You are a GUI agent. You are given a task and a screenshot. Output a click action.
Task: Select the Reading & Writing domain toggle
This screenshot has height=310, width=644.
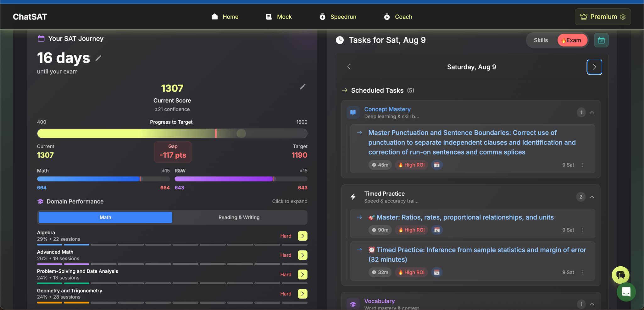239,217
